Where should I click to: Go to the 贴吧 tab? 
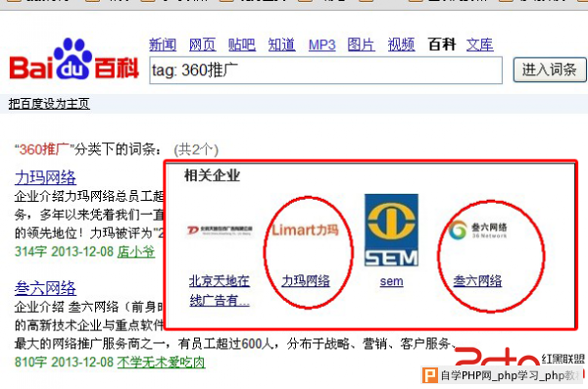pos(242,45)
